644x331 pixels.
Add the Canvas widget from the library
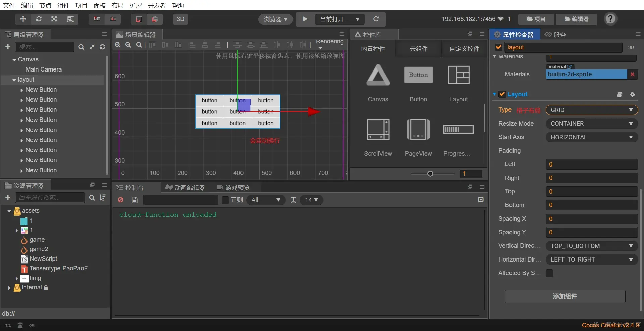378,83
